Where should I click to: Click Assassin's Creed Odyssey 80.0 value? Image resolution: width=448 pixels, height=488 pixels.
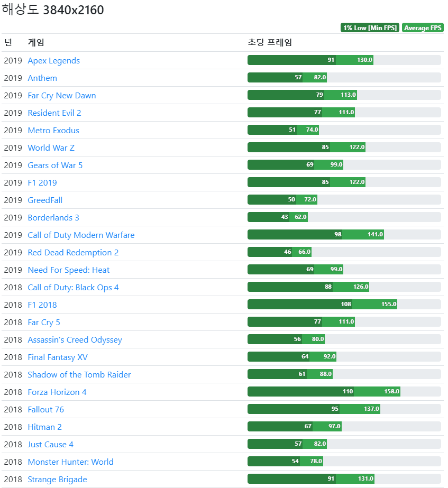coord(318,339)
